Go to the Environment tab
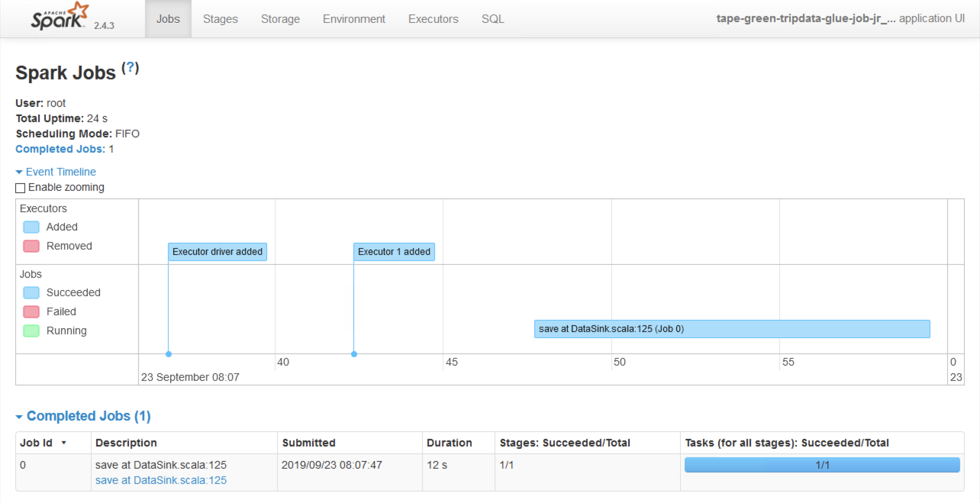980x503 pixels. click(354, 19)
